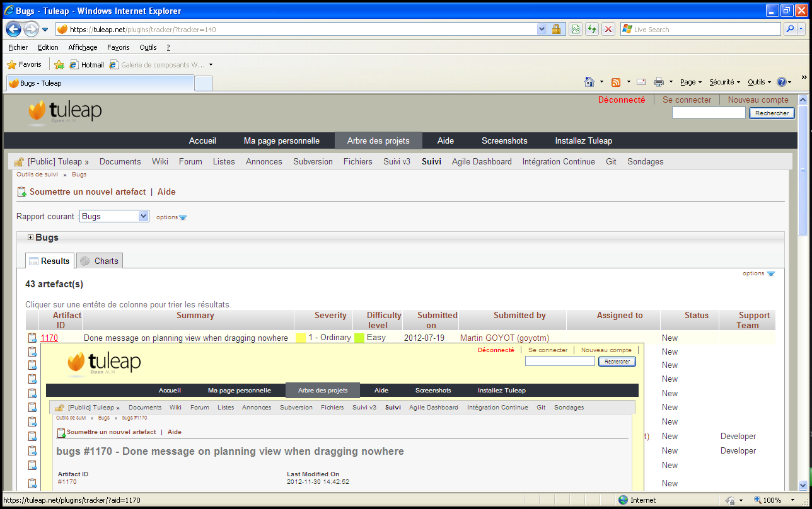Screen dimensions: 812x509
Task: Click the add to favorites bar star icon
Action: 59,64
